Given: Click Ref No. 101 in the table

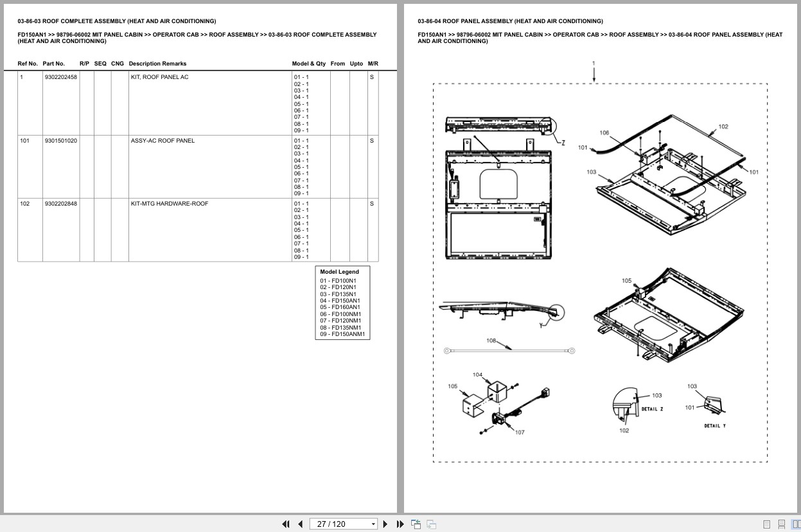Looking at the screenshot, I should point(24,141).
